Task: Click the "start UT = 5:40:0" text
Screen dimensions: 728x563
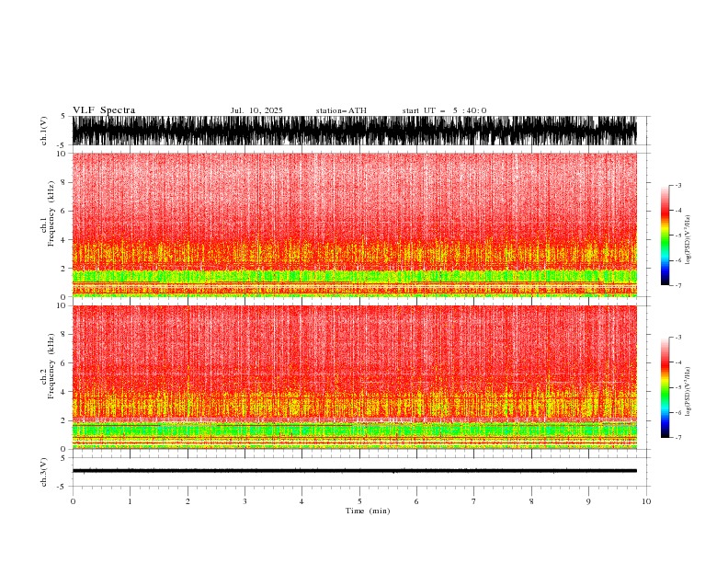Action: (444, 110)
